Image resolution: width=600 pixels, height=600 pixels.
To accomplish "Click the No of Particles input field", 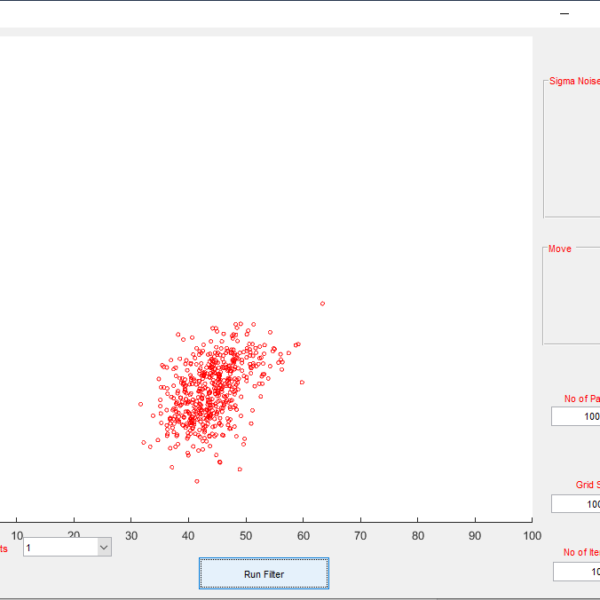I will click(576, 416).
